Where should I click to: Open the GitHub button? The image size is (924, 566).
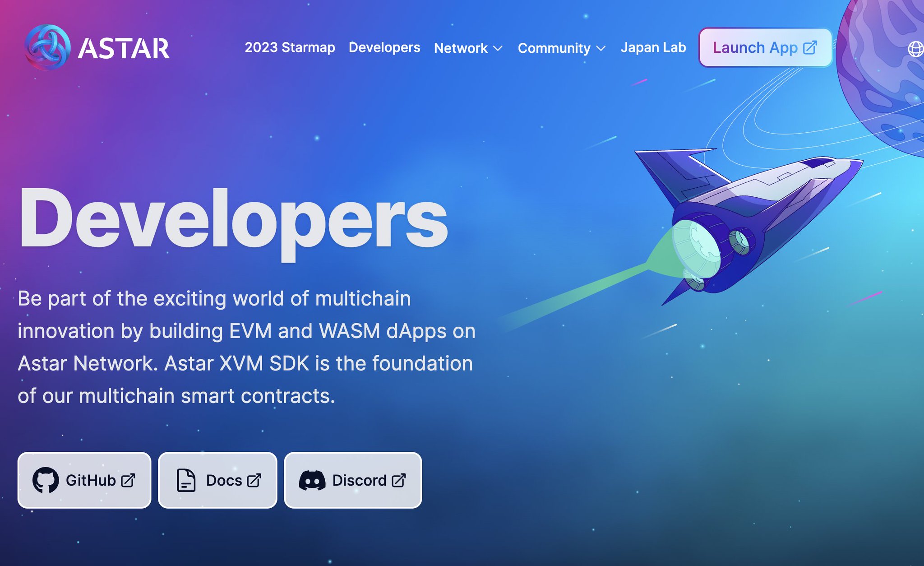click(x=84, y=480)
